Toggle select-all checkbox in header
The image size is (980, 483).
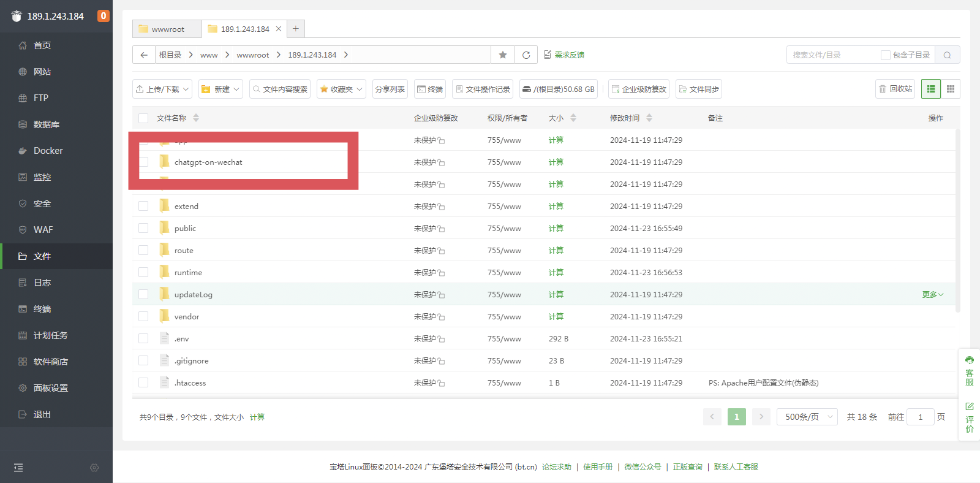click(143, 118)
